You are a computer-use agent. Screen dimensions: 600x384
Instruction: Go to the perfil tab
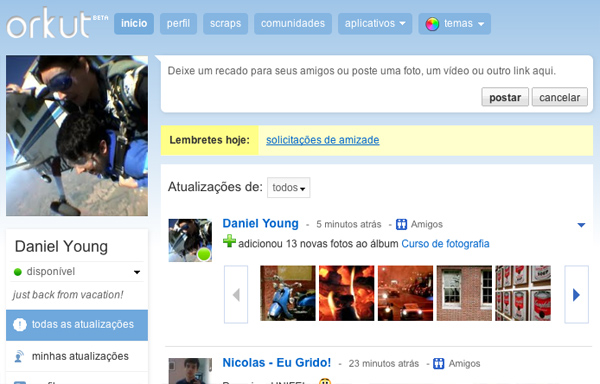[x=178, y=24]
